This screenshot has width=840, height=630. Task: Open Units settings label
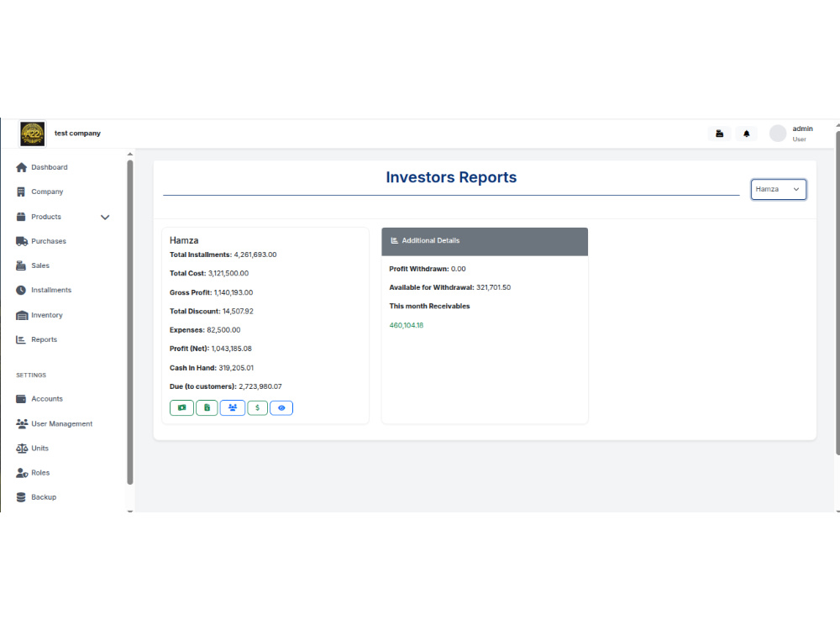click(40, 449)
